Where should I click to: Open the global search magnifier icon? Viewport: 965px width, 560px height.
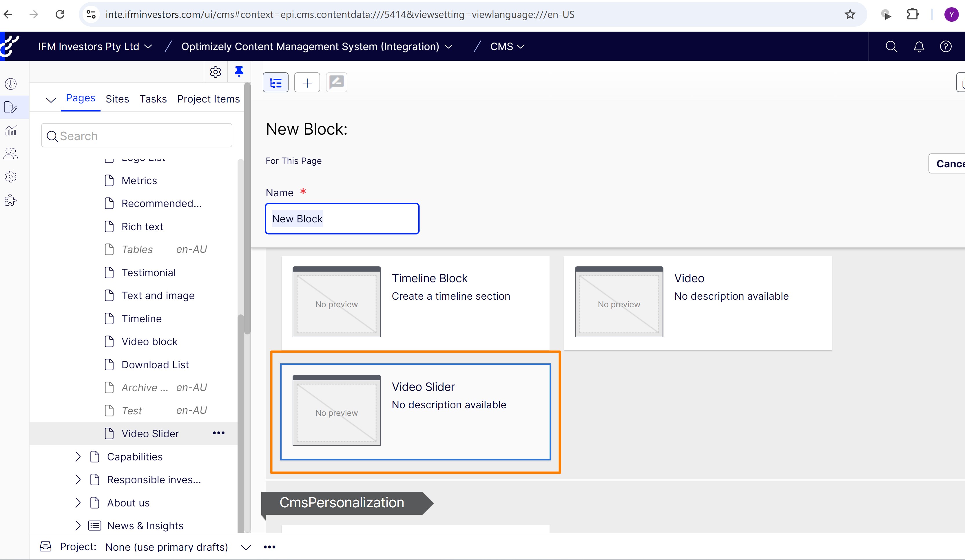pos(891,46)
